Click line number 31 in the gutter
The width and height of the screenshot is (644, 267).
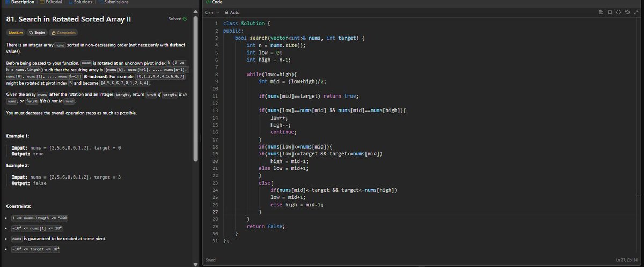coord(215,241)
